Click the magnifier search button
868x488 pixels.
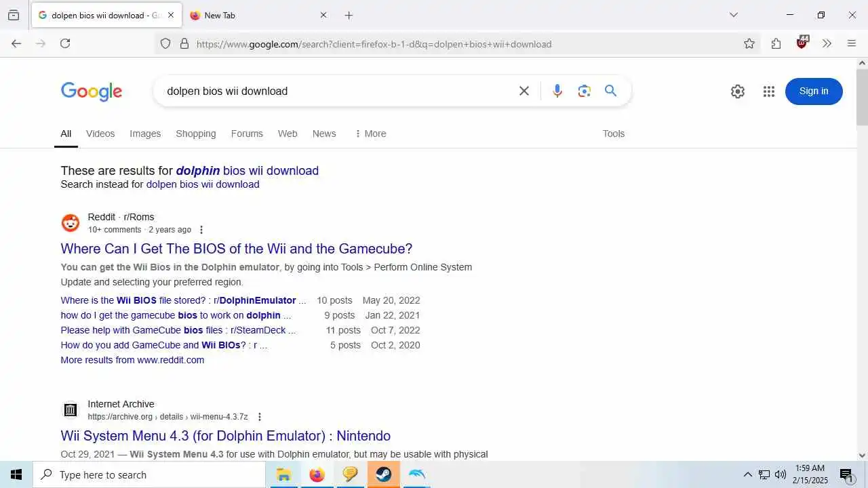[611, 91]
